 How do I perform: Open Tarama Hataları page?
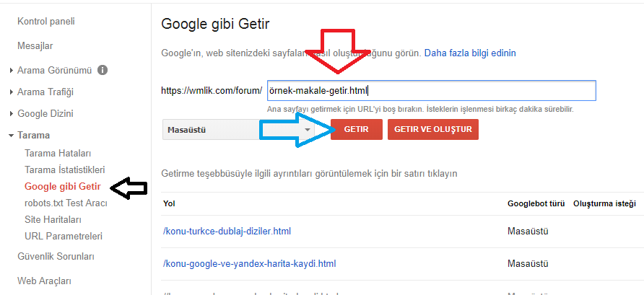(x=58, y=154)
